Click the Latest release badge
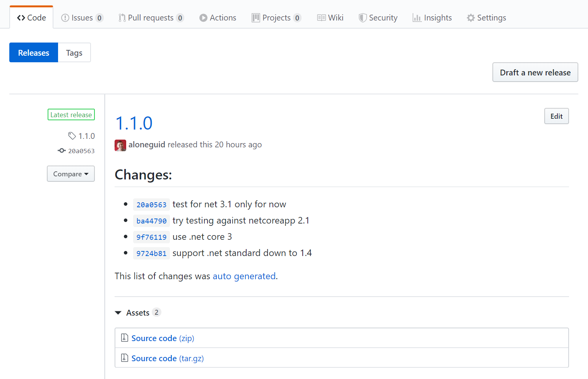This screenshot has height=379, width=588. tap(71, 115)
